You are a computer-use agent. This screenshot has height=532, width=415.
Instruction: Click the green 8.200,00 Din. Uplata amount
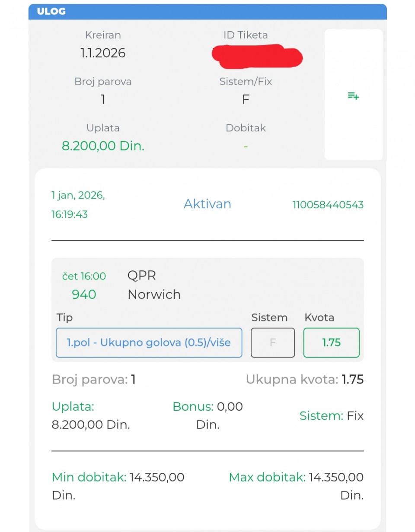click(103, 146)
